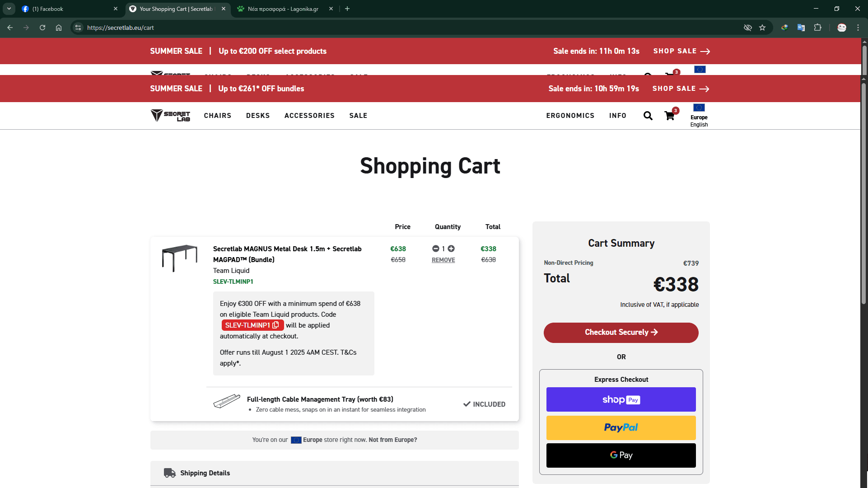Close the Facebook tab
868x488 pixels.
point(116,9)
